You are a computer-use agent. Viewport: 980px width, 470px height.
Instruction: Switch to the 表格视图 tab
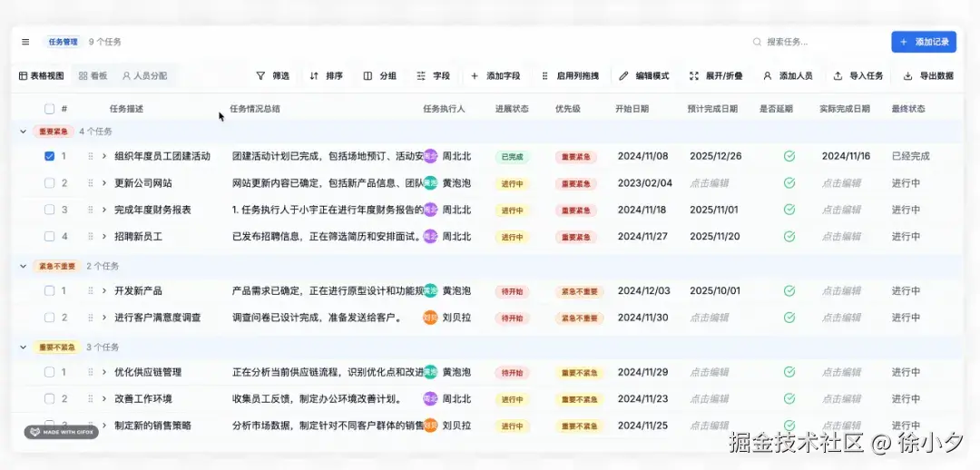tap(41, 75)
